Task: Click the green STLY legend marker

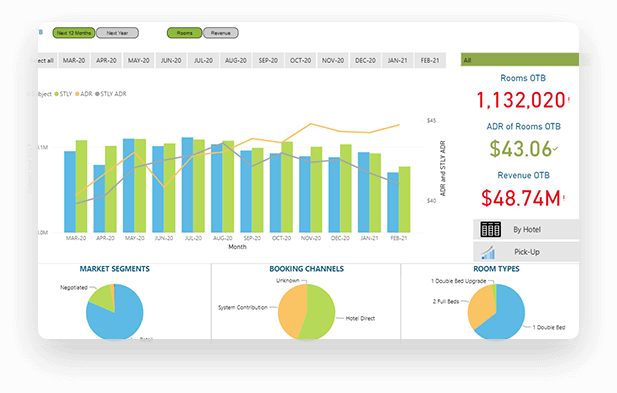Action: point(56,94)
